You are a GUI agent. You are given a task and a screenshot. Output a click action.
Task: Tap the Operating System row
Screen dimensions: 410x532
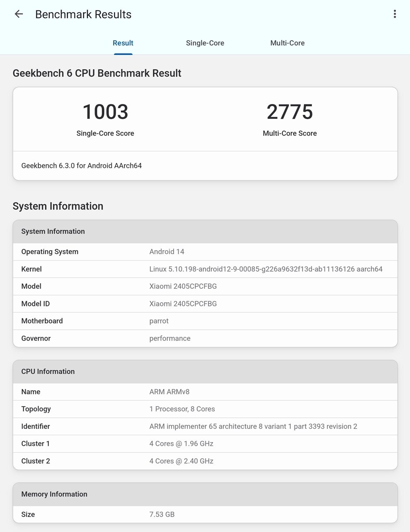[205, 252]
